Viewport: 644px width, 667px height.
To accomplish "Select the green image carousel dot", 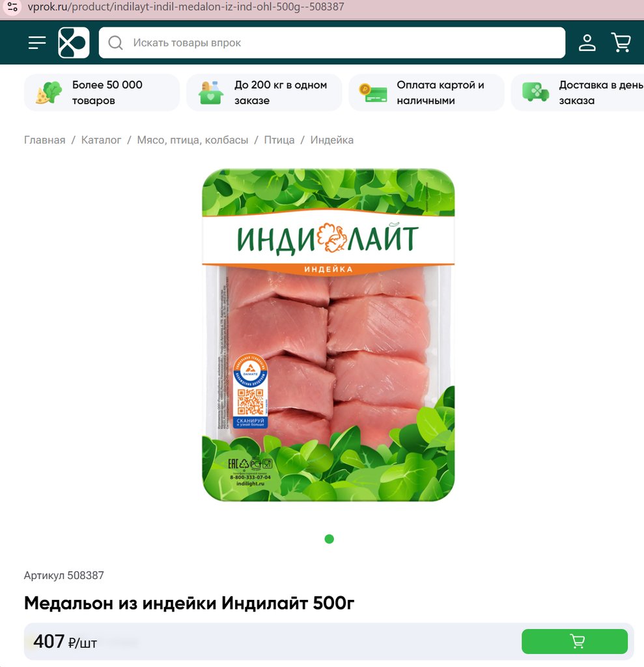I will click(x=329, y=539).
